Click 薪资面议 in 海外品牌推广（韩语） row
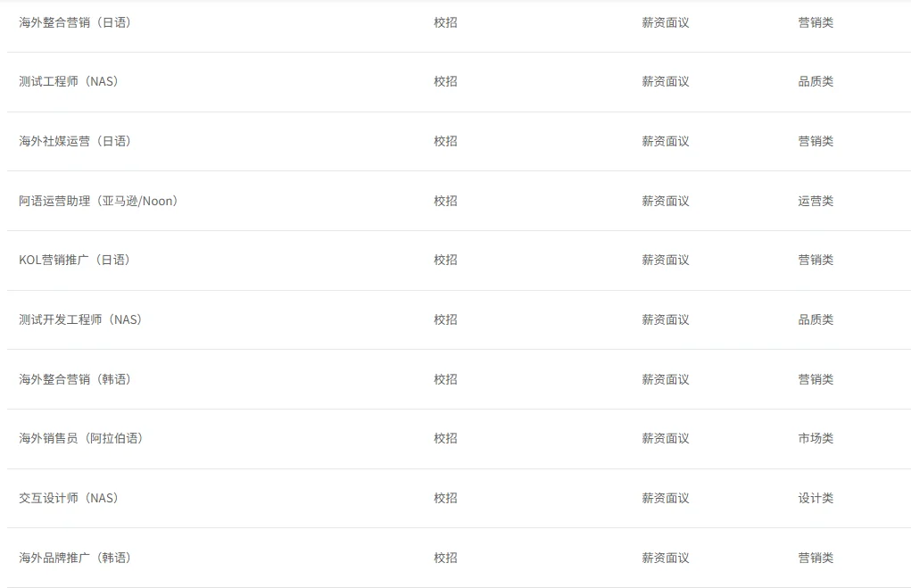The height and width of the screenshot is (588, 911). pos(666,558)
